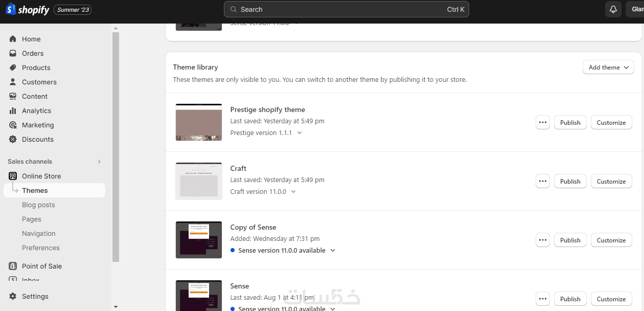This screenshot has width=644, height=311.
Task: Click the Discounts badge icon
Action: [x=13, y=139]
